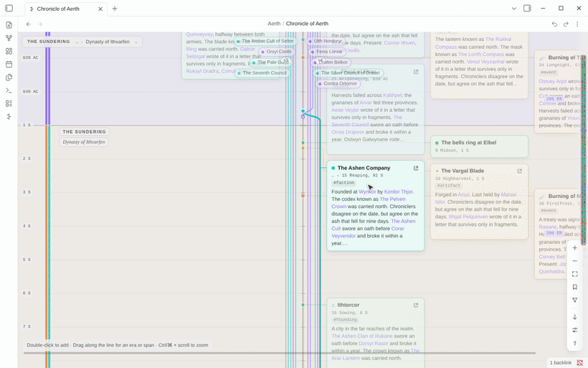Open The Ashen Company note in new pane
Image resolution: width=588 pixels, height=368 pixels.
416,168
